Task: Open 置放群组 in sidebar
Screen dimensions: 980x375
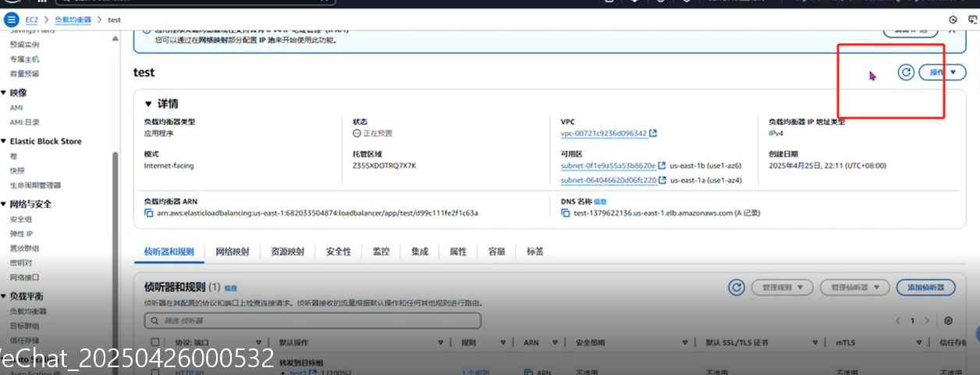Action: click(x=24, y=248)
